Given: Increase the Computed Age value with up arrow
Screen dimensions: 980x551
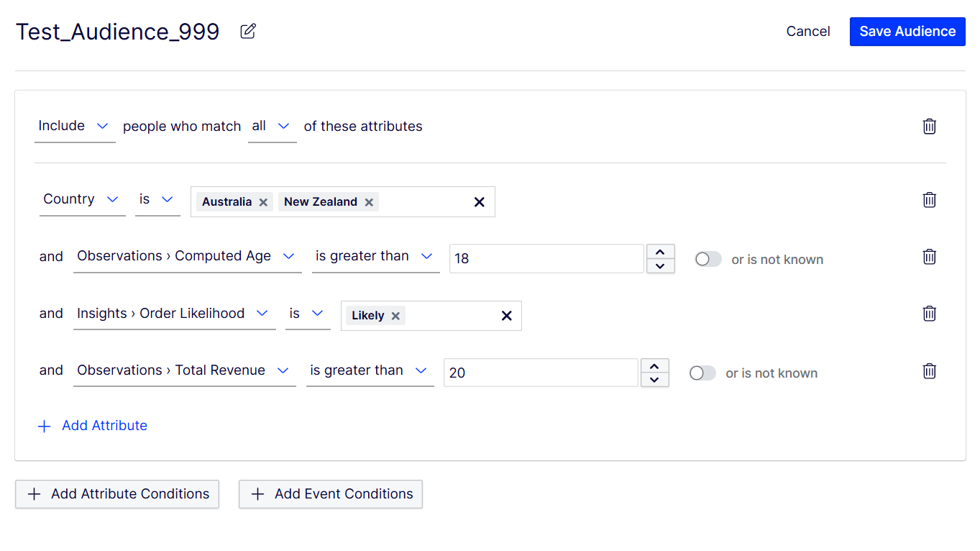Looking at the screenshot, I should point(661,252).
